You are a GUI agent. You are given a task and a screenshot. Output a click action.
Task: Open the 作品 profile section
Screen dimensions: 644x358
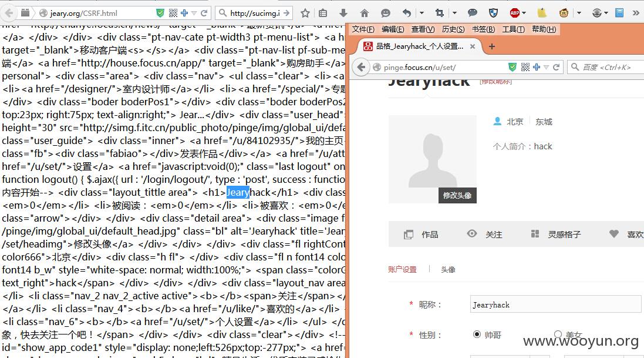coord(422,235)
